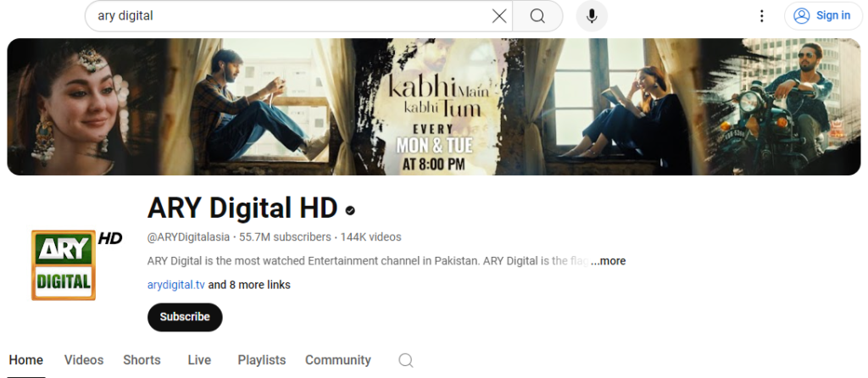Clear the search box with the X icon
Image resolution: width=868 pixels, height=378 pixels.
498,16
